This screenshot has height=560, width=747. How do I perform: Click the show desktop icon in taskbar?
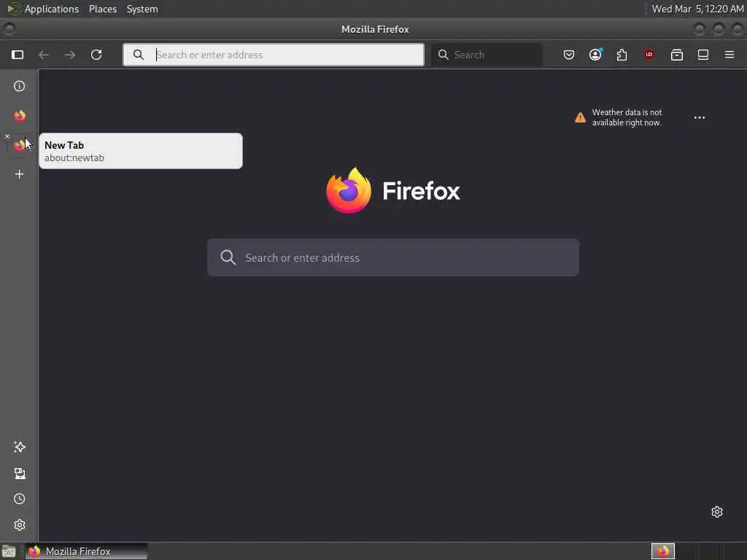point(9,551)
